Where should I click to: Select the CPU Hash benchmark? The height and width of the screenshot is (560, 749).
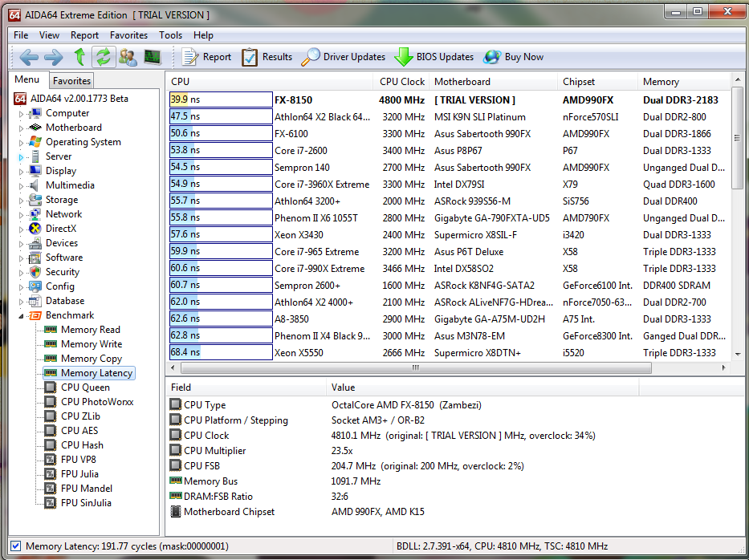click(x=82, y=445)
